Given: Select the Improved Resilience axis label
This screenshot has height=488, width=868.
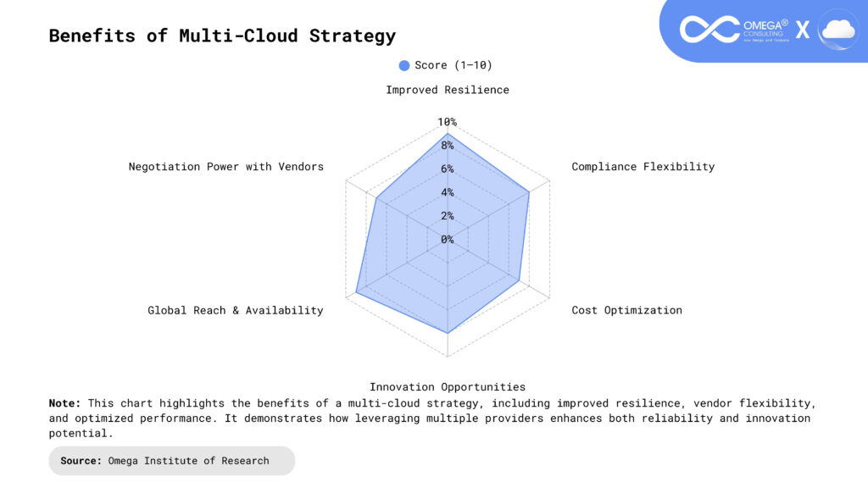Looking at the screenshot, I should [448, 90].
